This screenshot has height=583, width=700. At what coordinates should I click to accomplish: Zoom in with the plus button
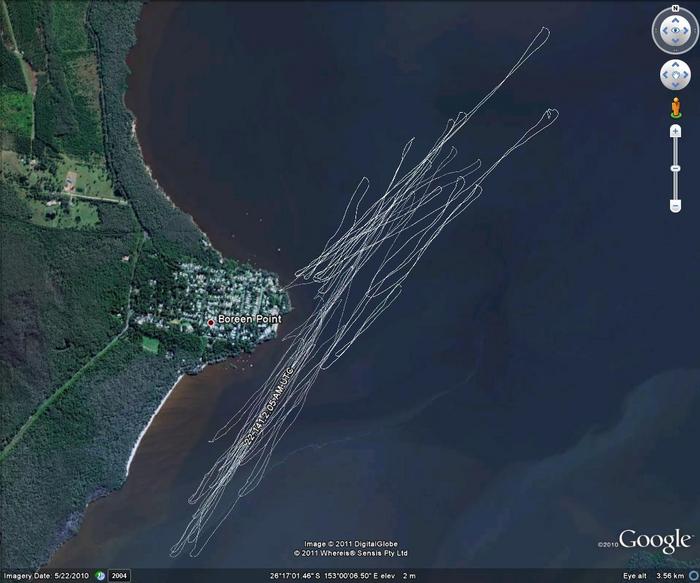click(675, 131)
